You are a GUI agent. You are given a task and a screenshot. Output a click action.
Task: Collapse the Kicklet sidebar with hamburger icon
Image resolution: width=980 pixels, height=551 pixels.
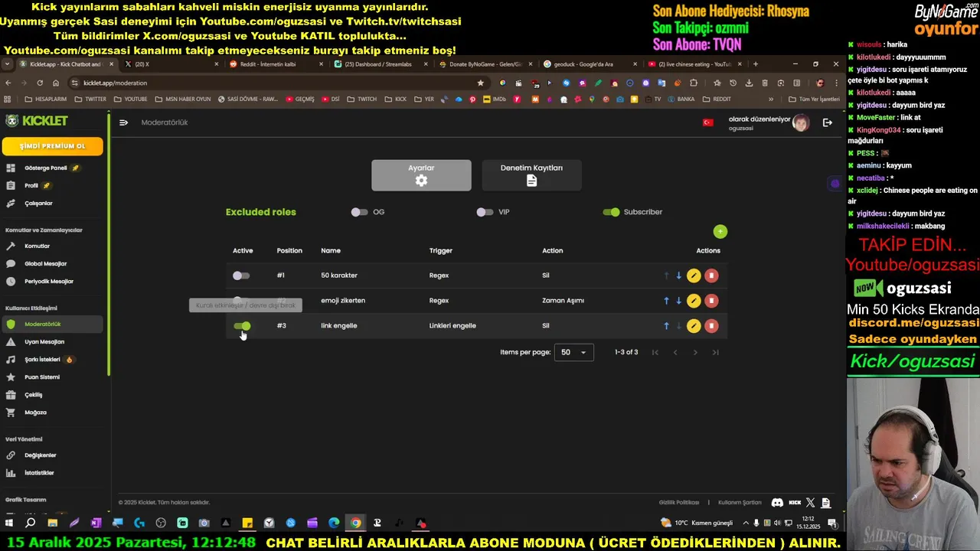[123, 122]
